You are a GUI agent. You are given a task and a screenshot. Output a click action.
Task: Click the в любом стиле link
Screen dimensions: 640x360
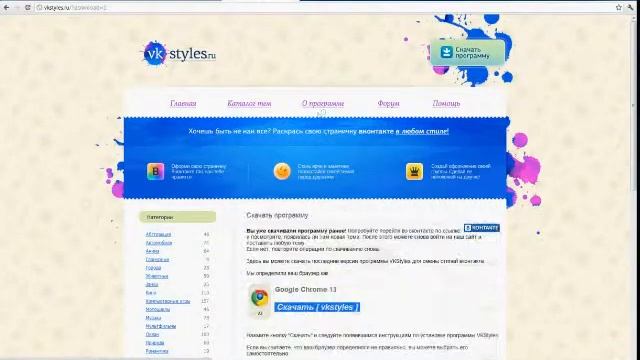click(422, 131)
